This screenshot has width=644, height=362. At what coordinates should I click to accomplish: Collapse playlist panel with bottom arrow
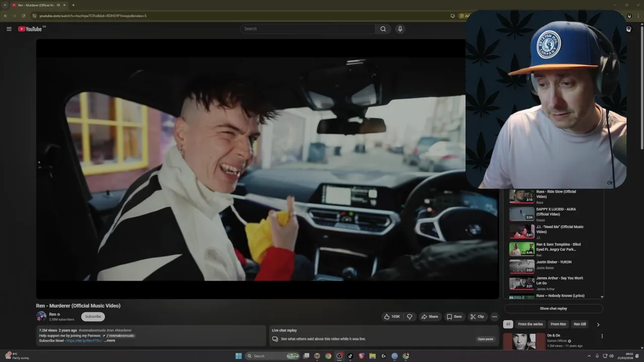(x=602, y=297)
